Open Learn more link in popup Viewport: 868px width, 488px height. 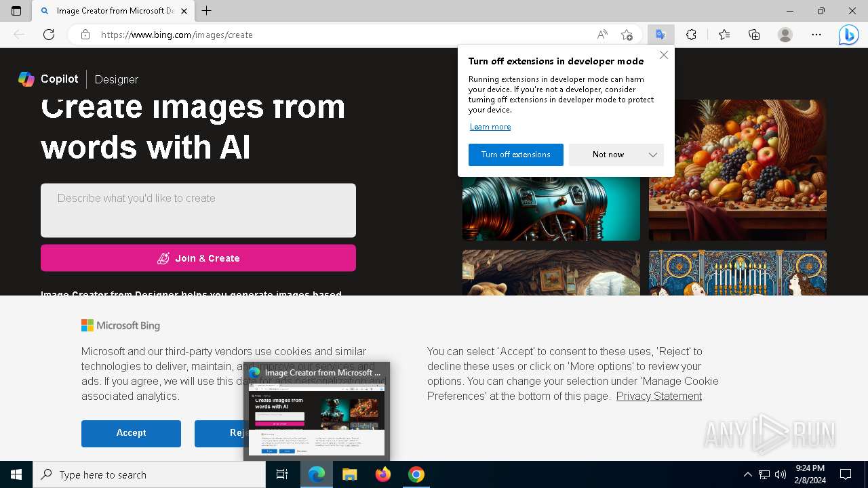pyautogui.click(x=490, y=127)
